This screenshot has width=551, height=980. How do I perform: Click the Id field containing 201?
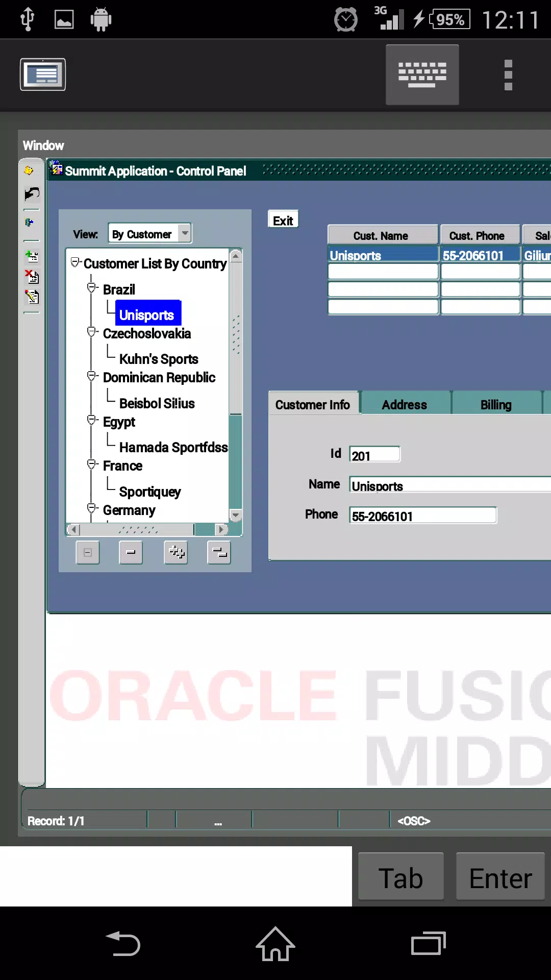tap(375, 454)
